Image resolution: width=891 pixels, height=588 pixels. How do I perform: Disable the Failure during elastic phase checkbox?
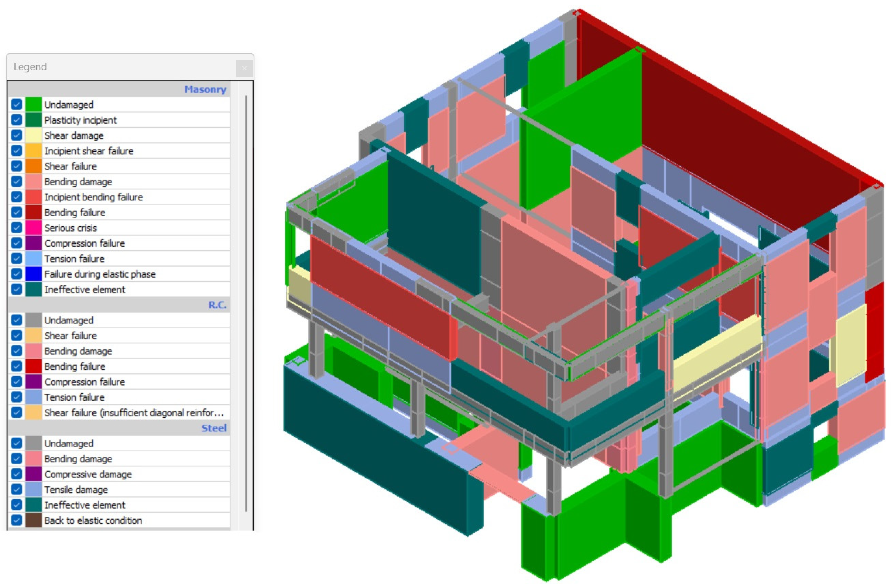16,274
